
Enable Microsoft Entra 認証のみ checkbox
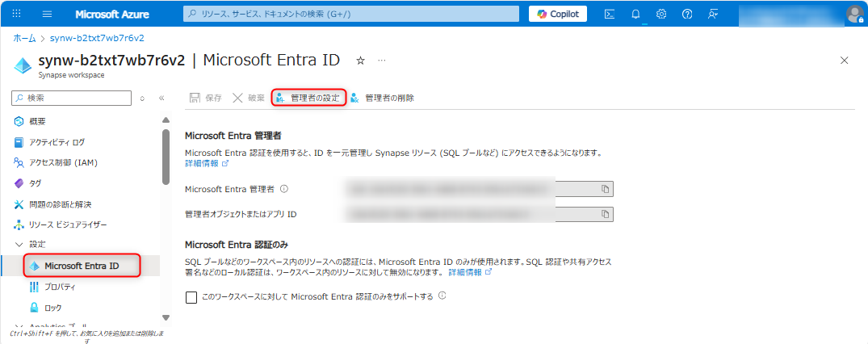[x=191, y=297]
